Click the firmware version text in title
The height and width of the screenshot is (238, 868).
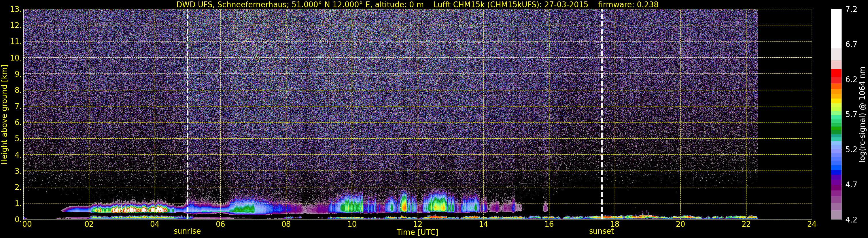[x=628, y=4]
